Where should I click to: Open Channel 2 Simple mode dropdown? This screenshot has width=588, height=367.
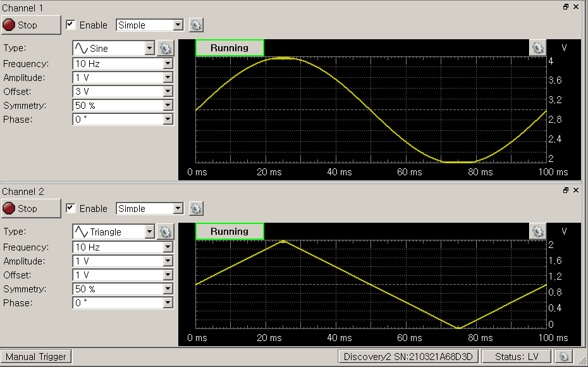point(178,209)
